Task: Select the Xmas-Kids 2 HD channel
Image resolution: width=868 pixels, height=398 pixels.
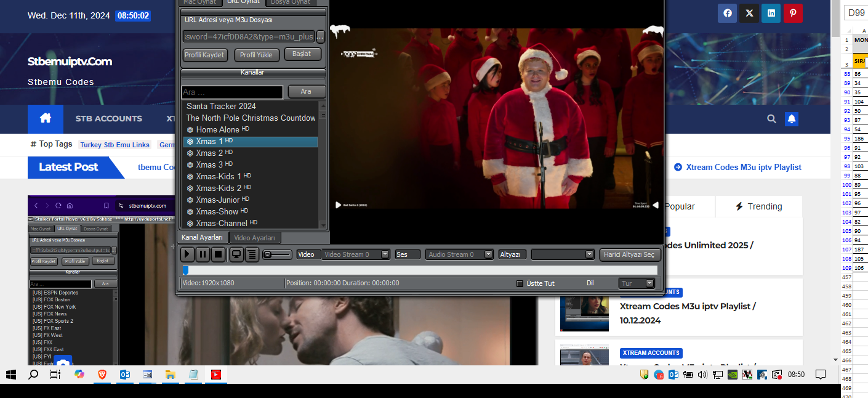Action: coord(250,188)
